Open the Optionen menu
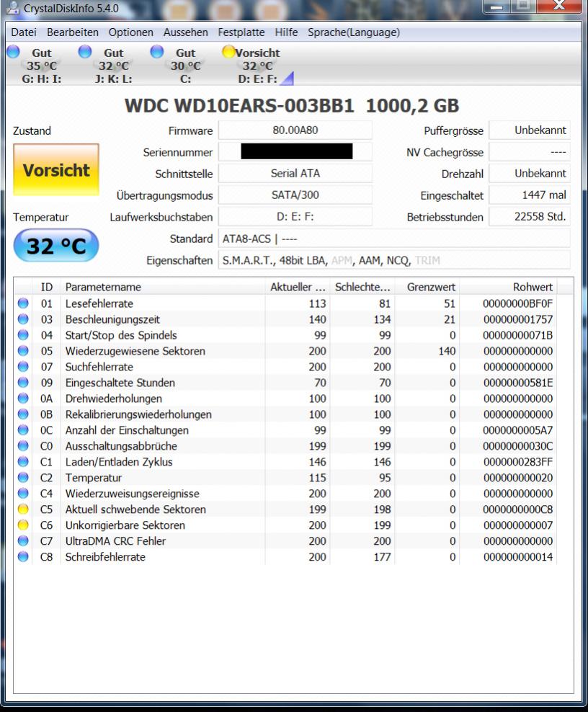The image size is (588, 712). click(130, 32)
